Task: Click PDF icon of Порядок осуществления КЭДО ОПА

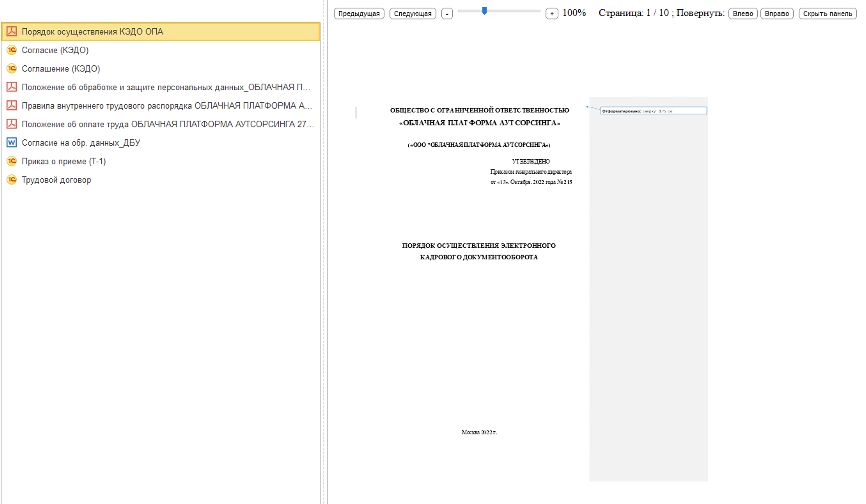Action: (x=12, y=31)
